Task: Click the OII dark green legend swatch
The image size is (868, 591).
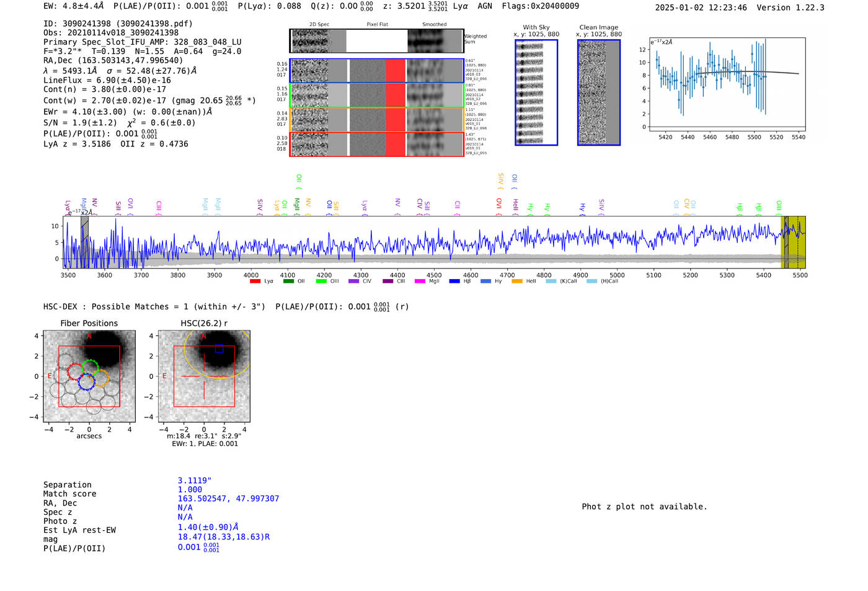Action: [288, 282]
